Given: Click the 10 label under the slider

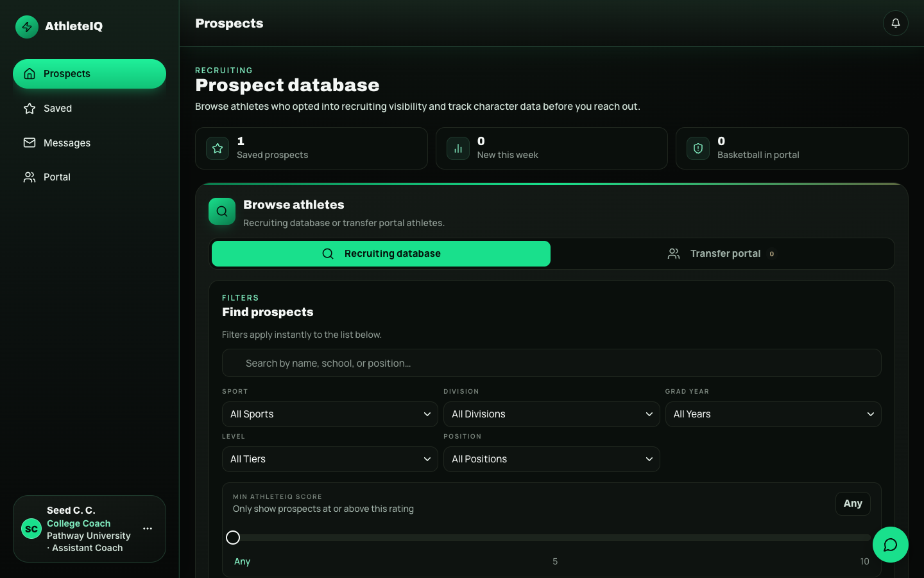Looking at the screenshot, I should [864, 561].
